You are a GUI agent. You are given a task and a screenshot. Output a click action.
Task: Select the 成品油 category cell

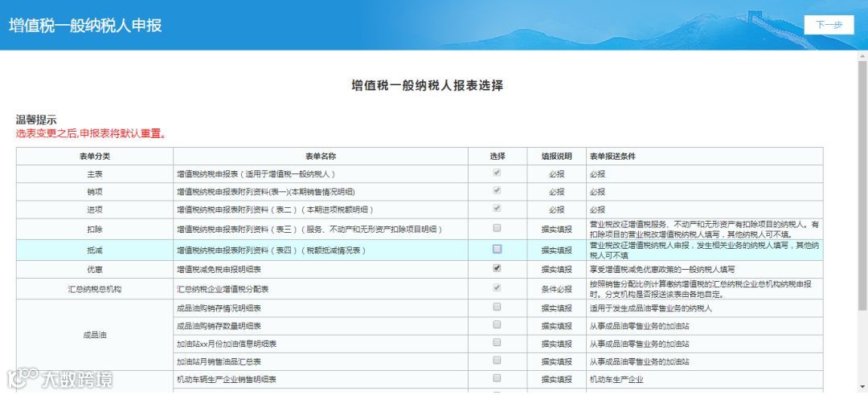tap(95, 336)
